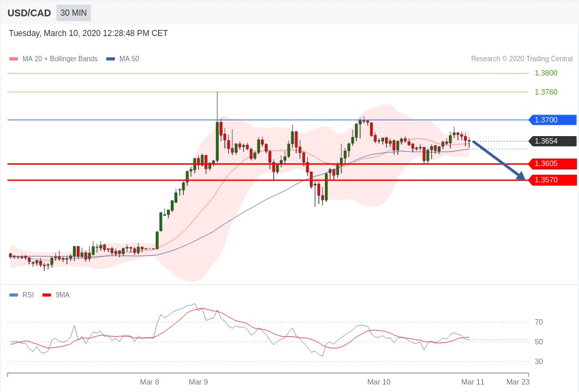This screenshot has height=392, width=579.
Task: Click the blue 1.3700 pivot price tag
Action: coord(552,120)
